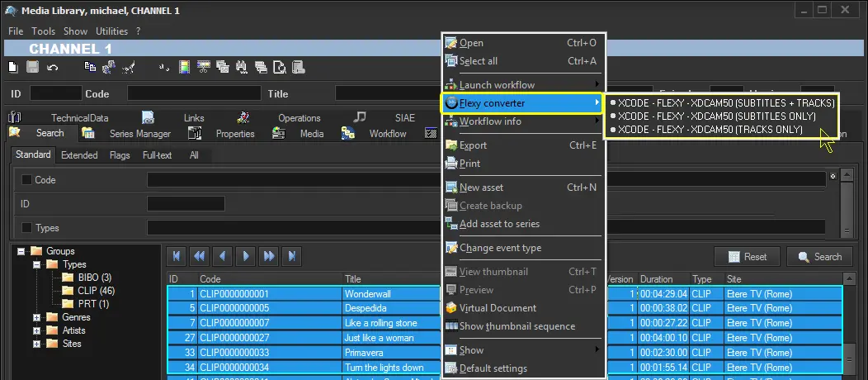This screenshot has width=868, height=380.
Task: Click the undo arrow toolbar icon
Action: 53,67
